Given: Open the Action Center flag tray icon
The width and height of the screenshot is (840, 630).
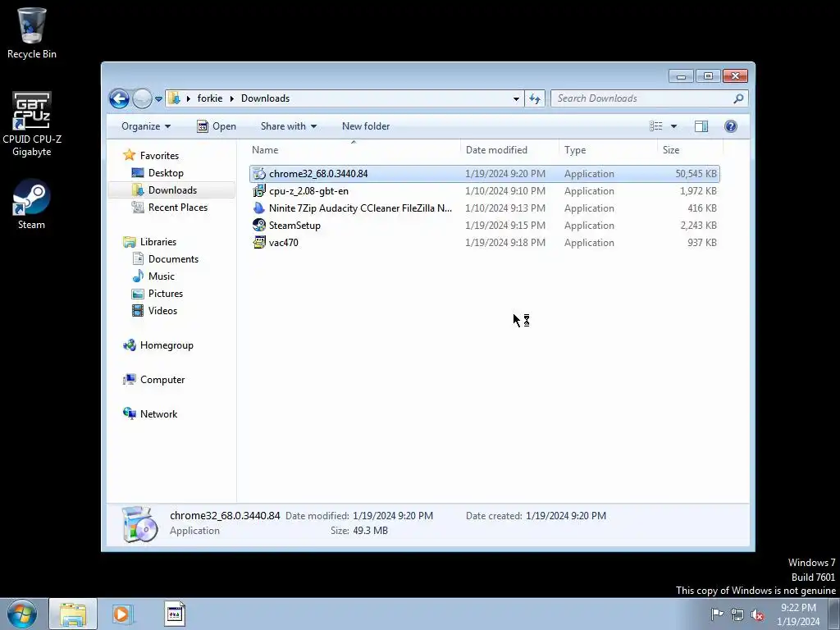Looking at the screenshot, I should click(x=717, y=614).
